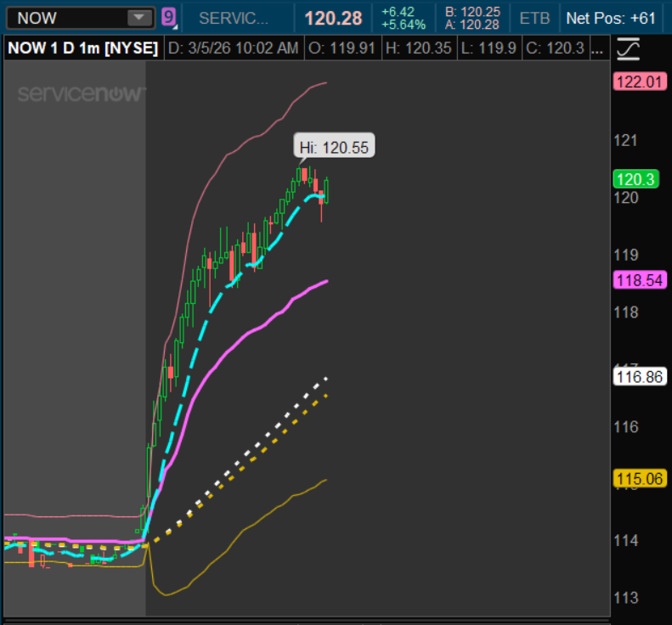Click the NOW 1 D 1m [NYSE] chart title

tap(83, 48)
